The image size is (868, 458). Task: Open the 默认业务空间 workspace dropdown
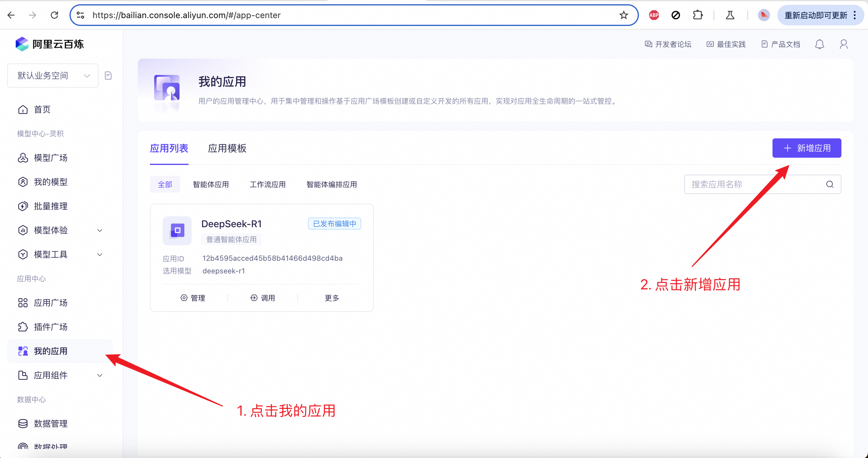tap(53, 76)
